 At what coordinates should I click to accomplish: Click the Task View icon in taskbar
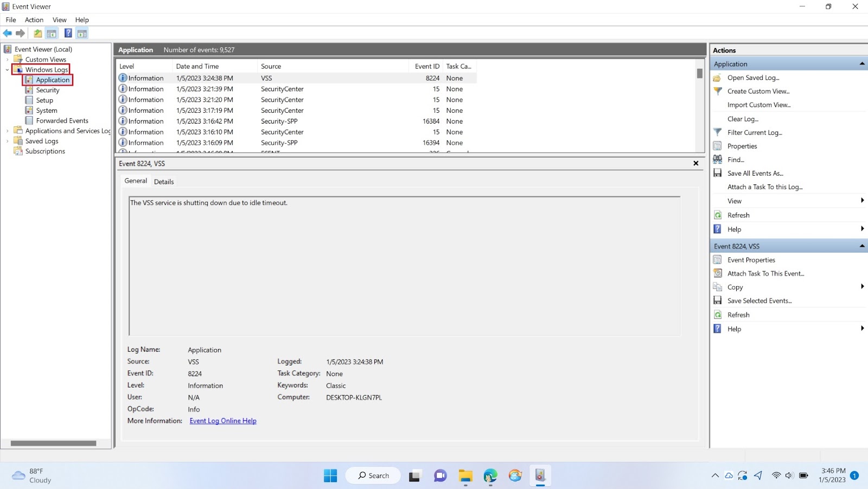(x=415, y=475)
